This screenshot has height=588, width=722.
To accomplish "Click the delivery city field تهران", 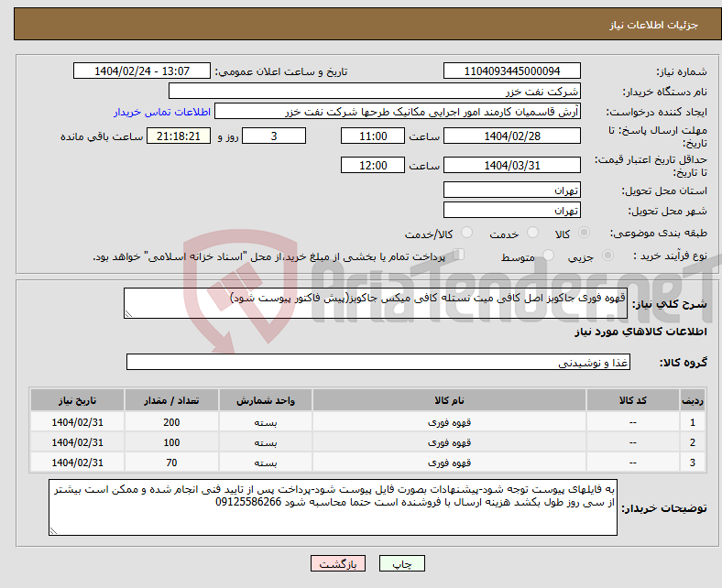I will tap(512, 210).
